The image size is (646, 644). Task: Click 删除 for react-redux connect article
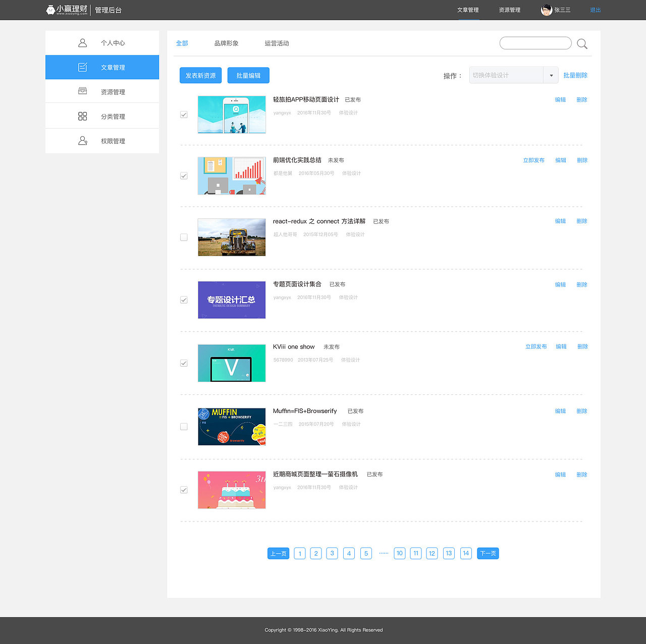tap(582, 221)
